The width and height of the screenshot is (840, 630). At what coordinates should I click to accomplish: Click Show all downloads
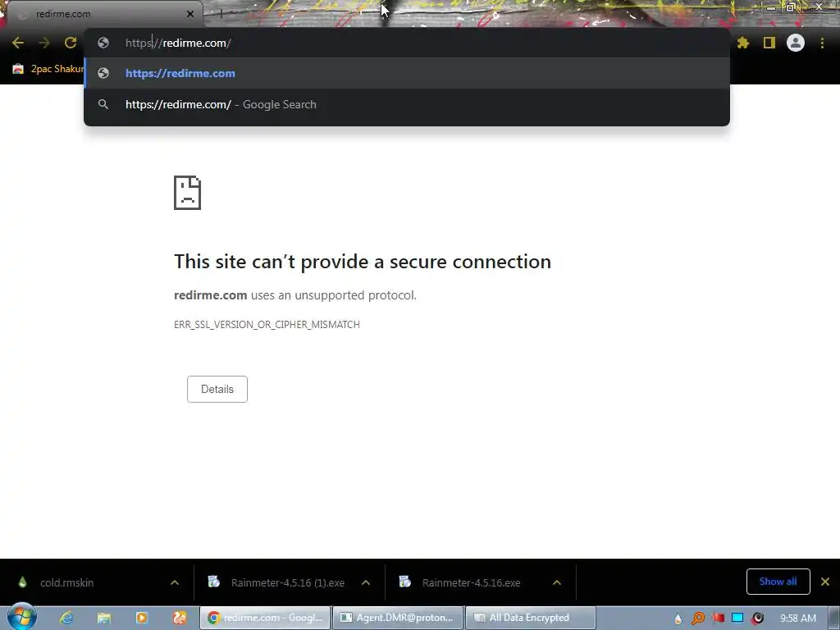[778, 582]
